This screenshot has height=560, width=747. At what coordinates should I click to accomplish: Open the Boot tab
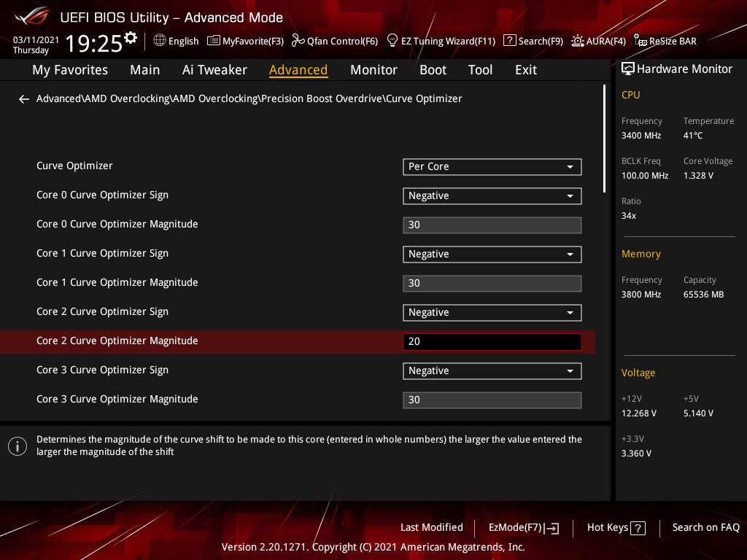coord(433,70)
